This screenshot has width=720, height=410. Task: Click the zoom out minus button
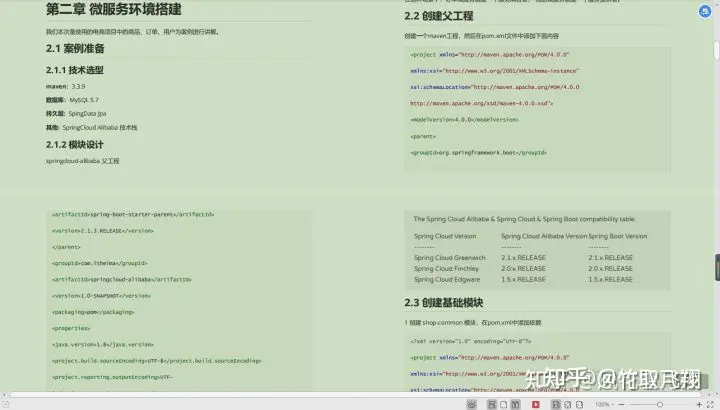[x=621, y=404]
